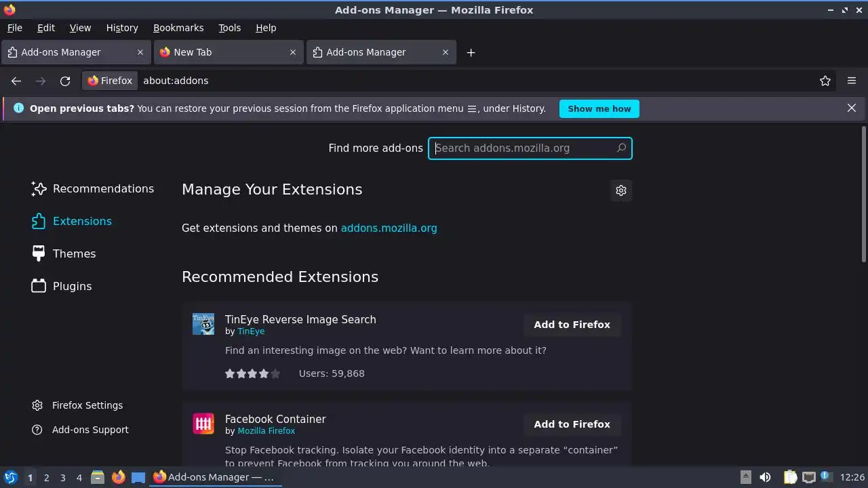Open the File menu

click(14, 28)
